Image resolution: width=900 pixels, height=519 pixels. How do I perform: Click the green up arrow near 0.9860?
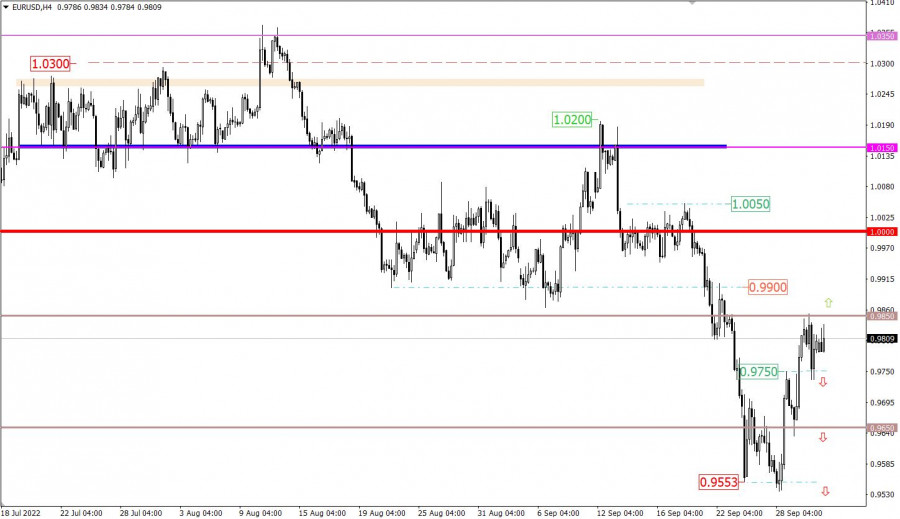(x=828, y=303)
